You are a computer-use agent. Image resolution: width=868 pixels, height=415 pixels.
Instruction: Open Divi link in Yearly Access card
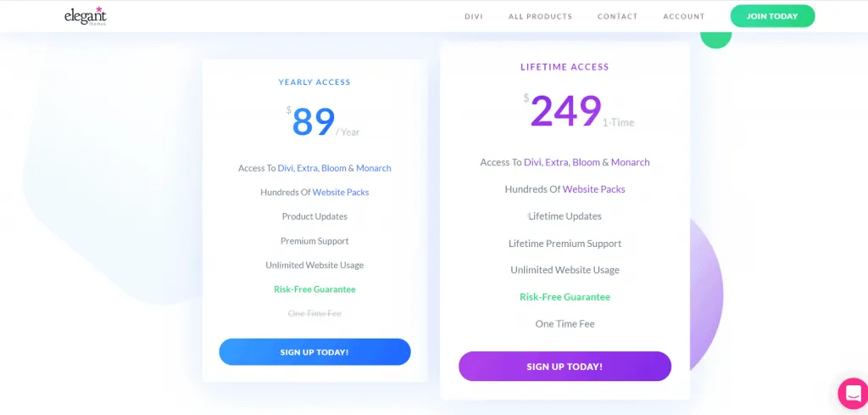click(285, 168)
